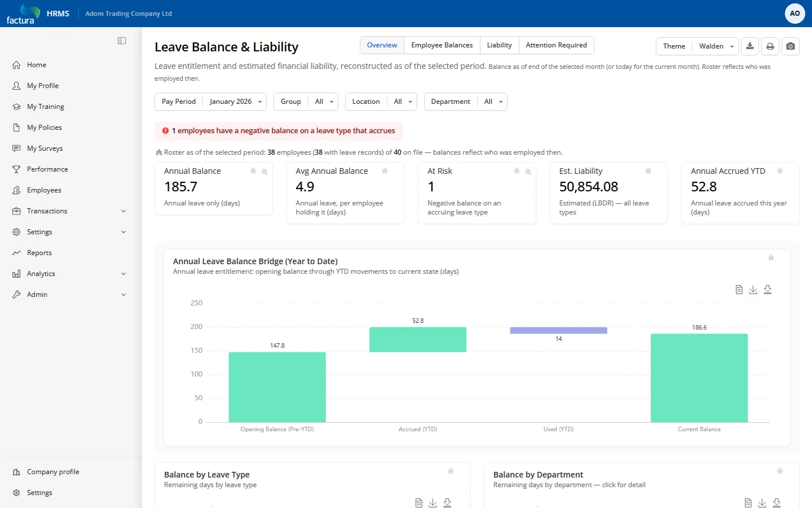This screenshot has height=508, width=812.
Task: Click bug icon on Balance by Department
Action: (x=780, y=471)
